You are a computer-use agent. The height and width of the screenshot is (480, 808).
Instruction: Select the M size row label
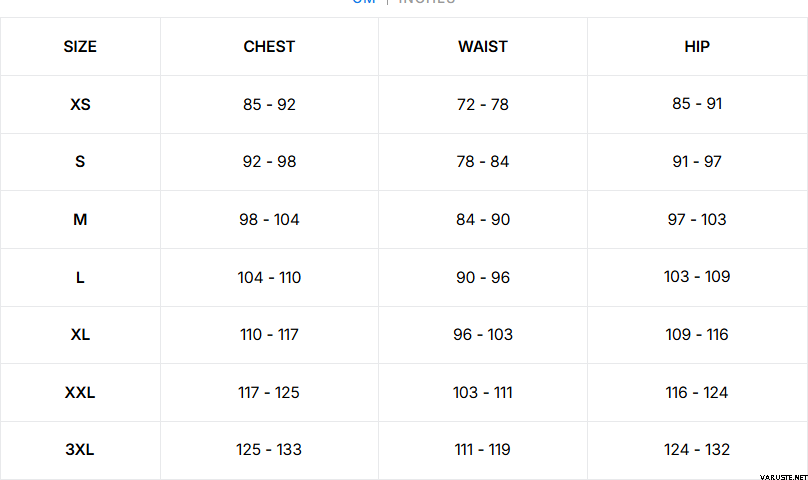coord(80,220)
